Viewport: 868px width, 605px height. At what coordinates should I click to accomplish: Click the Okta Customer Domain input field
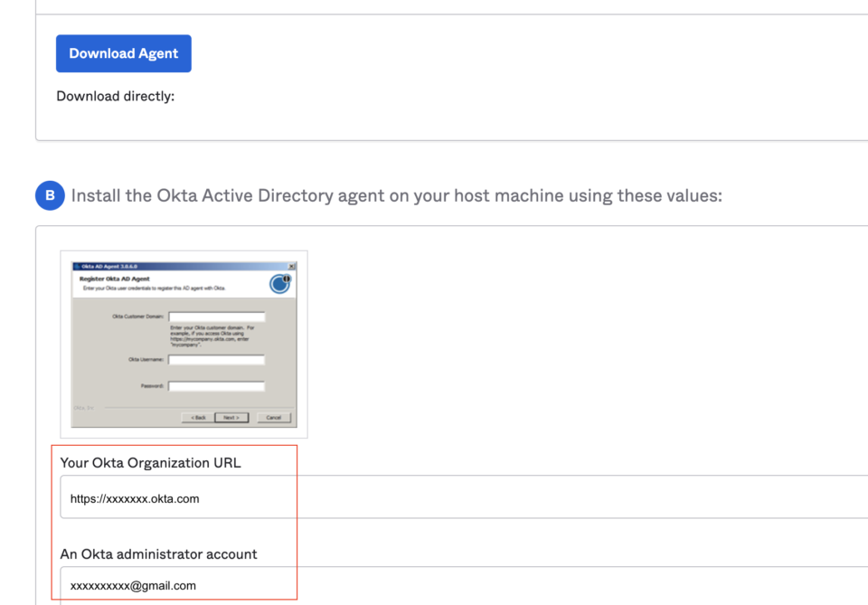click(217, 316)
